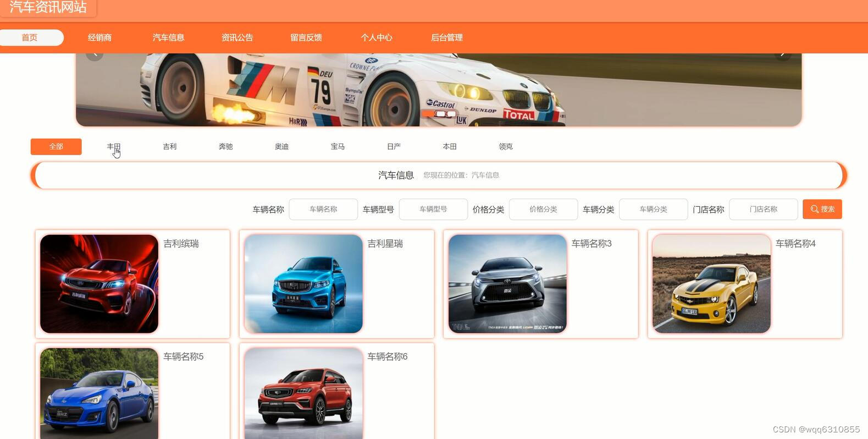This screenshot has height=439, width=868.
Task: Open 资讯公告 navigation item
Action: click(237, 37)
